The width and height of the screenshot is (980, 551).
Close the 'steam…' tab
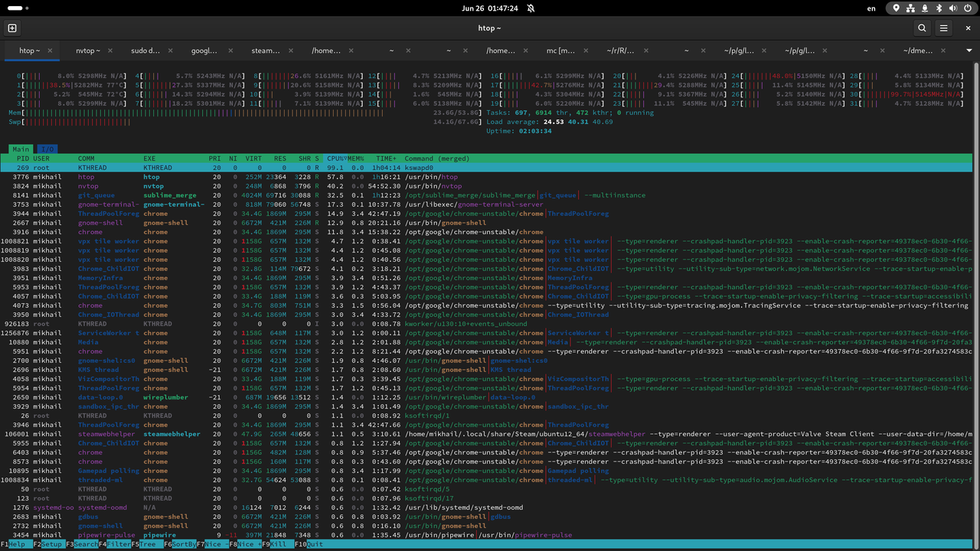click(291, 51)
